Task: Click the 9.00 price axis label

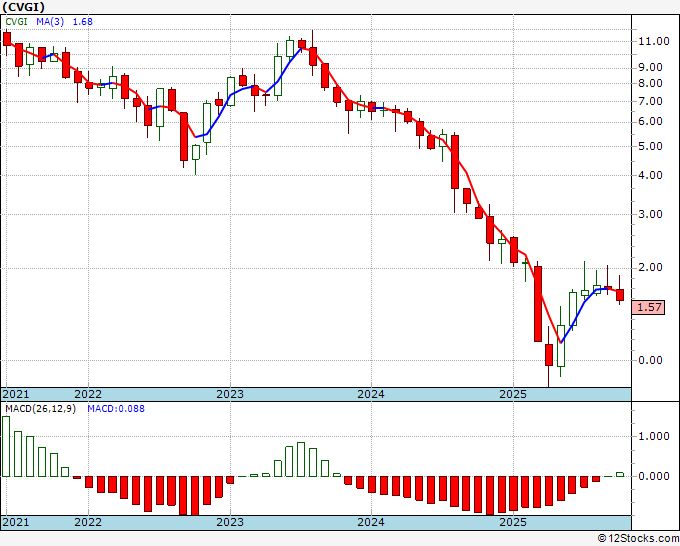Action: point(650,68)
